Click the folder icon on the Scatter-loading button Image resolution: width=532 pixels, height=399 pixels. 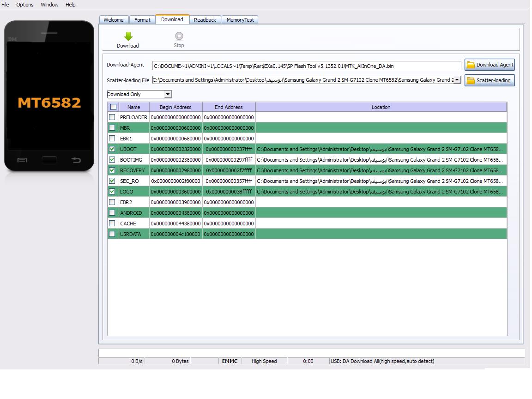[471, 80]
